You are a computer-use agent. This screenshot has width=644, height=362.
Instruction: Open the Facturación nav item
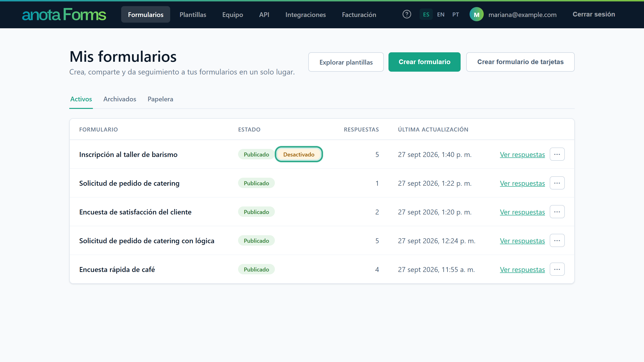(x=359, y=15)
